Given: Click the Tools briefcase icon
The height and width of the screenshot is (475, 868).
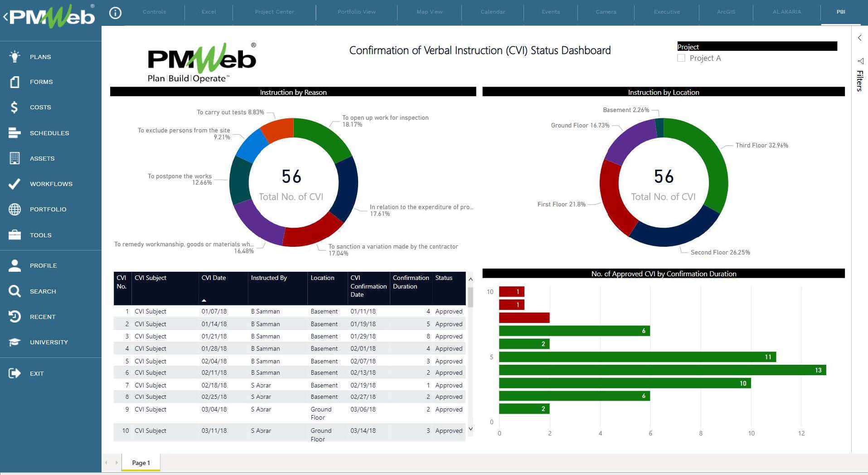Looking at the screenshot, I should click(x=15, y=235).
